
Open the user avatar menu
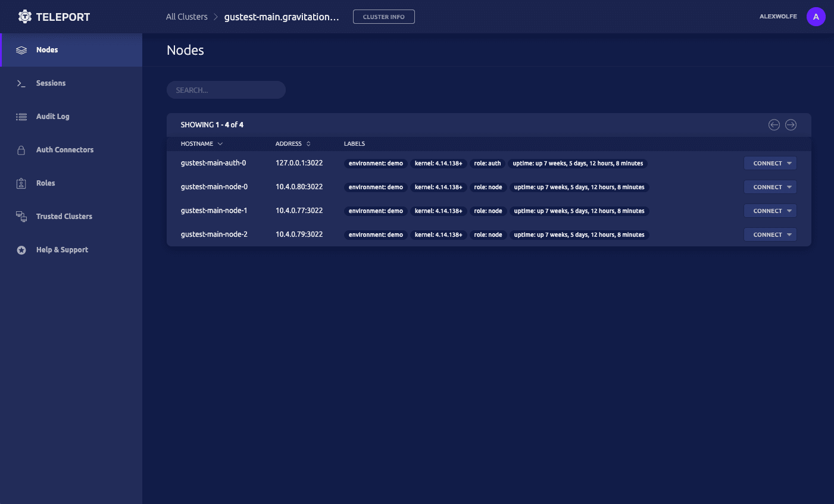point(816,16)
